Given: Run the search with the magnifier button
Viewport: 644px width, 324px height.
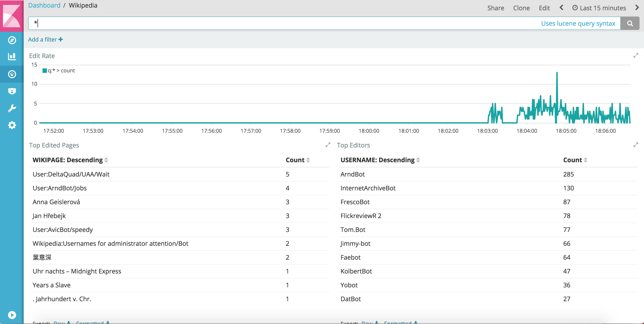Looking at the screenshot, I should pyautogui.click(x=630, y=23).
